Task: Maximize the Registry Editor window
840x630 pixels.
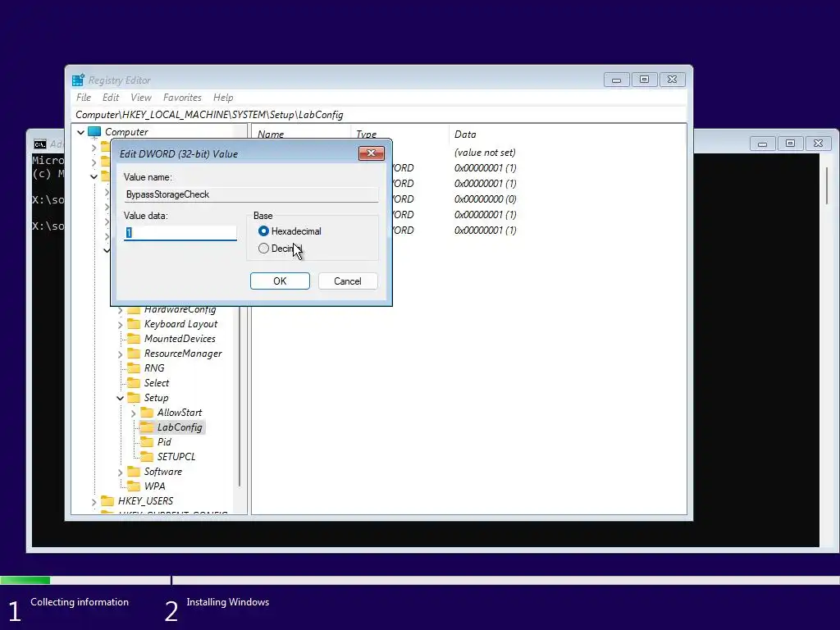Action: click(x=645, y=80)
